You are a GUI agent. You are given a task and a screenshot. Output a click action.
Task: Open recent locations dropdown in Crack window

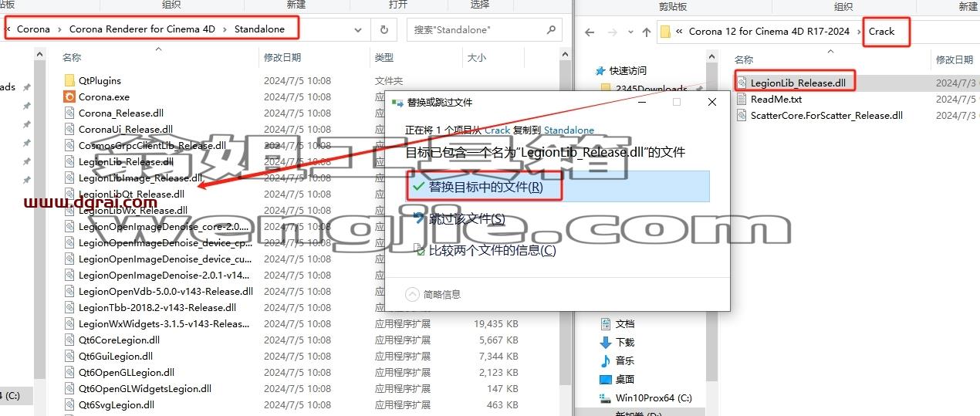pyautogui.click(x=630, y=32)
